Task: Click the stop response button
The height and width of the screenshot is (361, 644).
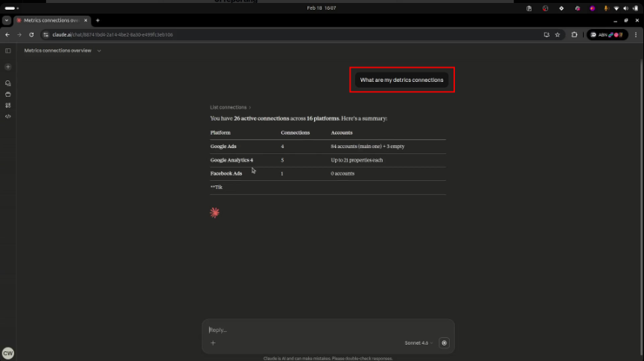Action: tap(444, 343)
